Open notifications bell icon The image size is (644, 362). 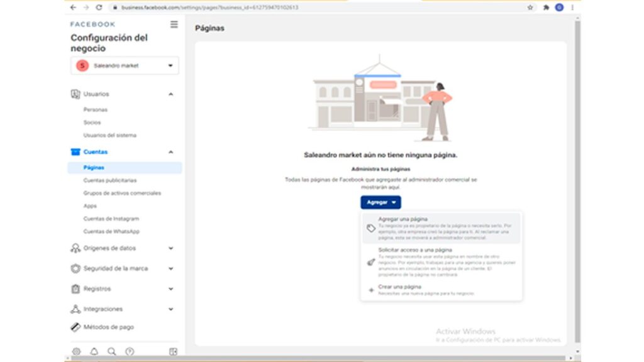click(94, 351)
